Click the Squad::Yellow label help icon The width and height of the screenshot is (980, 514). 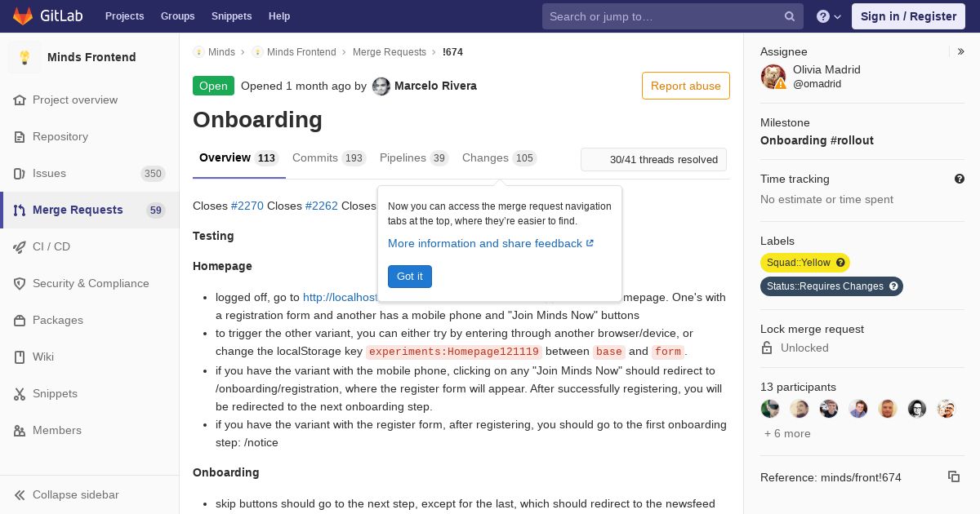pyautogui.click(x=840, y=263)
